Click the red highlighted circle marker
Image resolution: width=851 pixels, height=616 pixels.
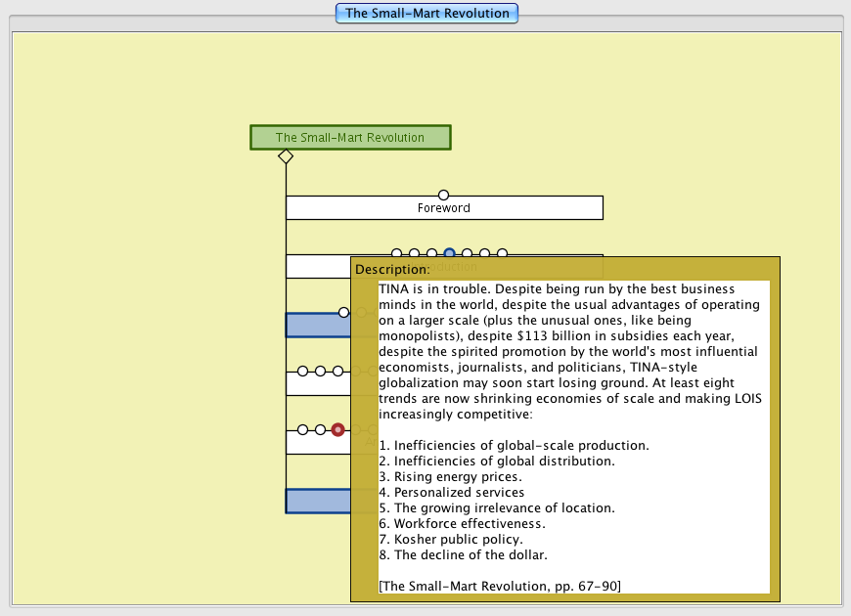(x=337, y=429)
